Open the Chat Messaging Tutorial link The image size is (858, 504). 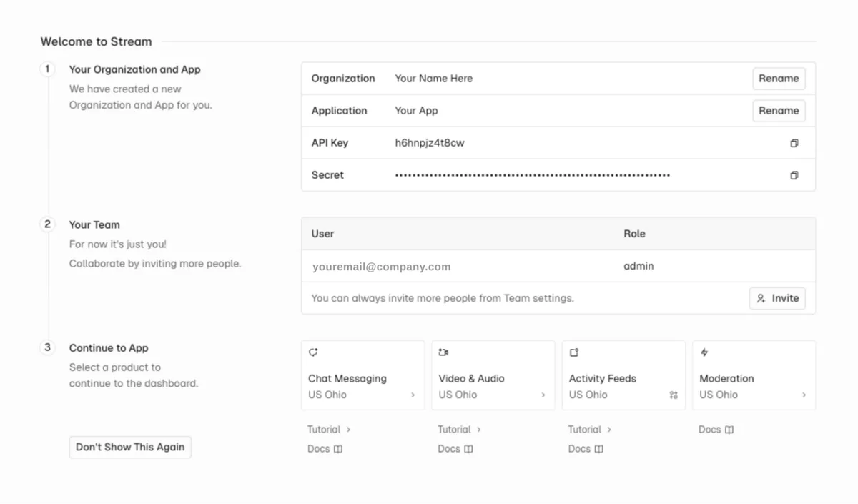(x=329, y=430)
